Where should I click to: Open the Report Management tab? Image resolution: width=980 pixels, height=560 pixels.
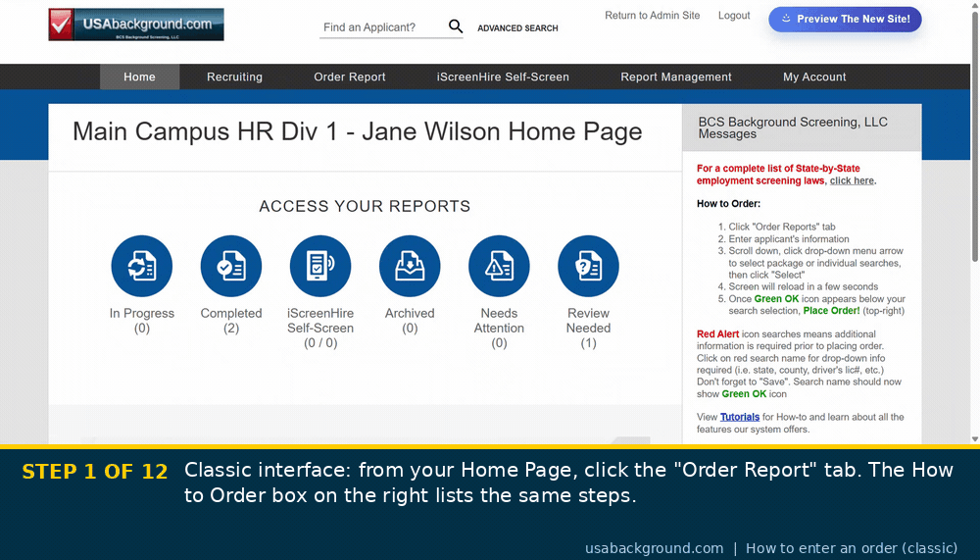[675, 76]
